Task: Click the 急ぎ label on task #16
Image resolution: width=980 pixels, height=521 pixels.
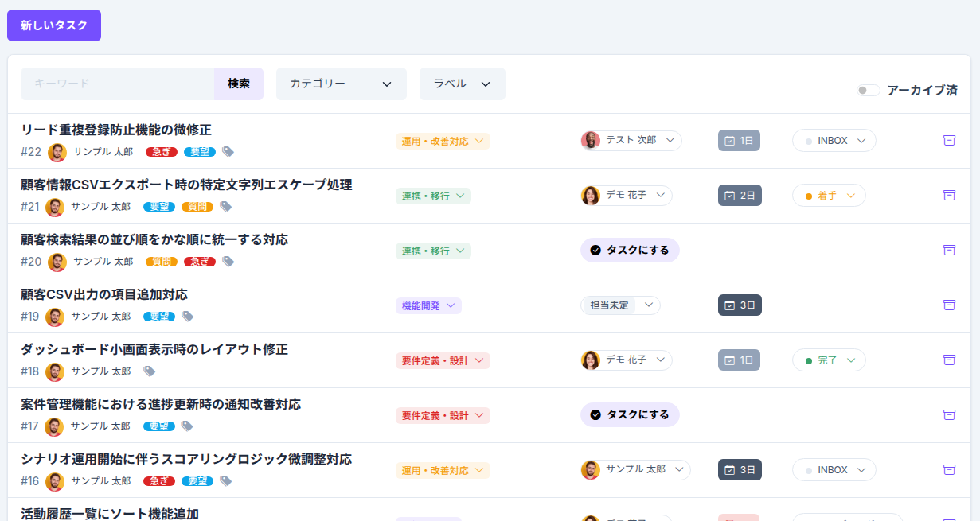Action: tap(159, 480)
